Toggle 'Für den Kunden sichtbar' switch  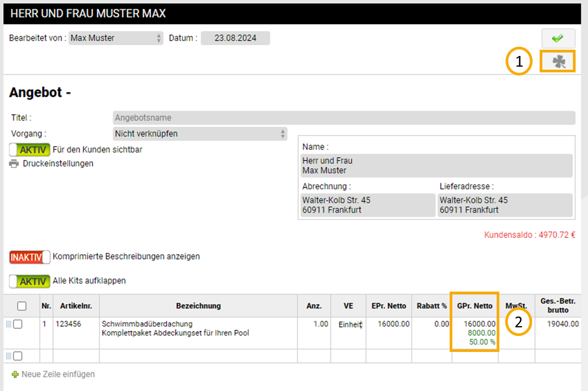(29, 150)
